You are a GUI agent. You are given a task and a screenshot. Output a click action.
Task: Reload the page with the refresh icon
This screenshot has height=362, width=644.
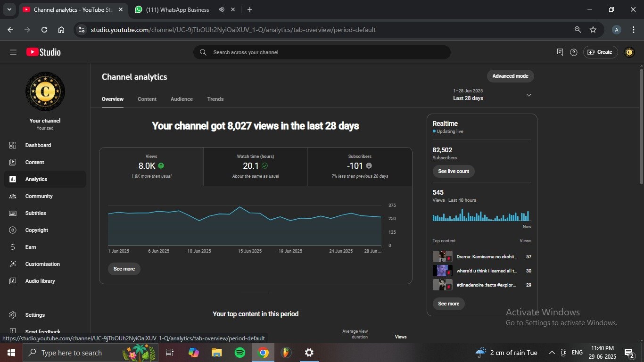coord(44,30)
